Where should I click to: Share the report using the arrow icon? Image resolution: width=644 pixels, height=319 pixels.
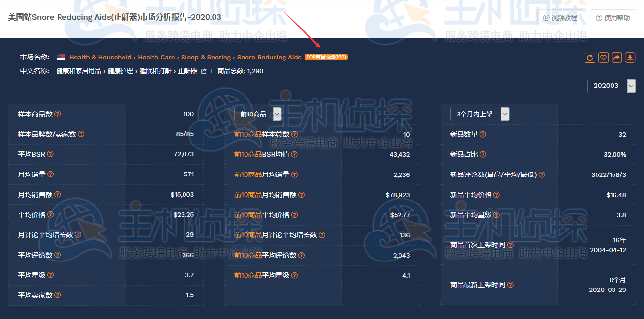tap(616, 58)
